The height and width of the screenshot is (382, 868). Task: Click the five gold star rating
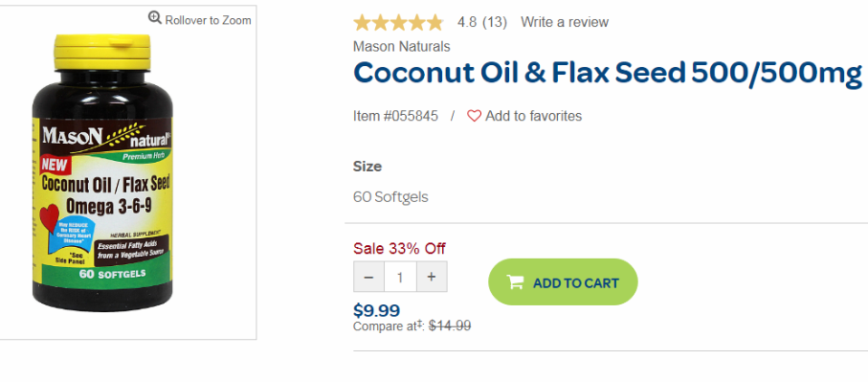[x=398, y=23]
